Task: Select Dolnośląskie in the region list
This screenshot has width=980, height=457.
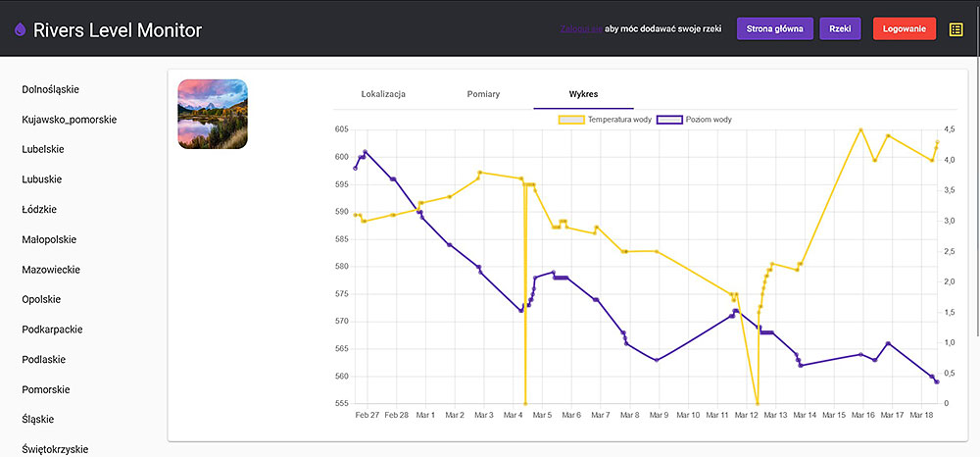Action: click(x=50, y=89)
